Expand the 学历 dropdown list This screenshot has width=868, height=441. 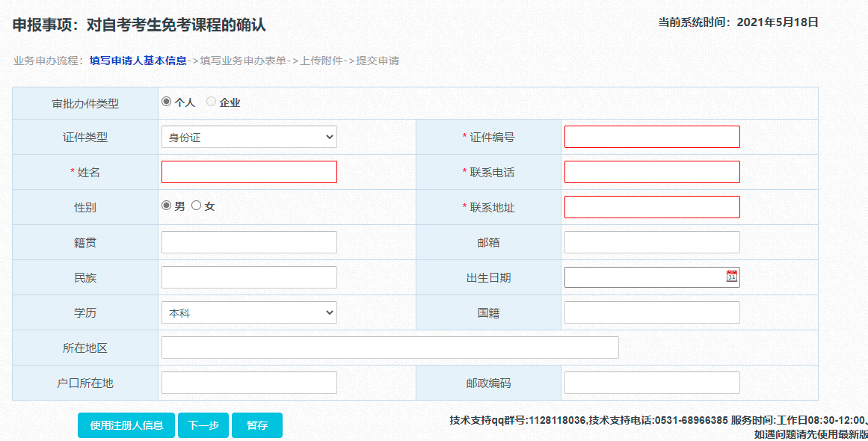249,312
